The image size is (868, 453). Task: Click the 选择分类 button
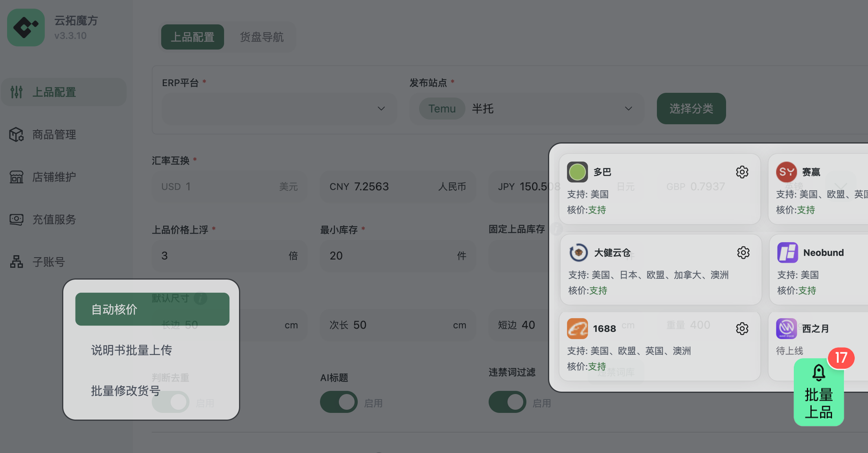tap(691, 109)
